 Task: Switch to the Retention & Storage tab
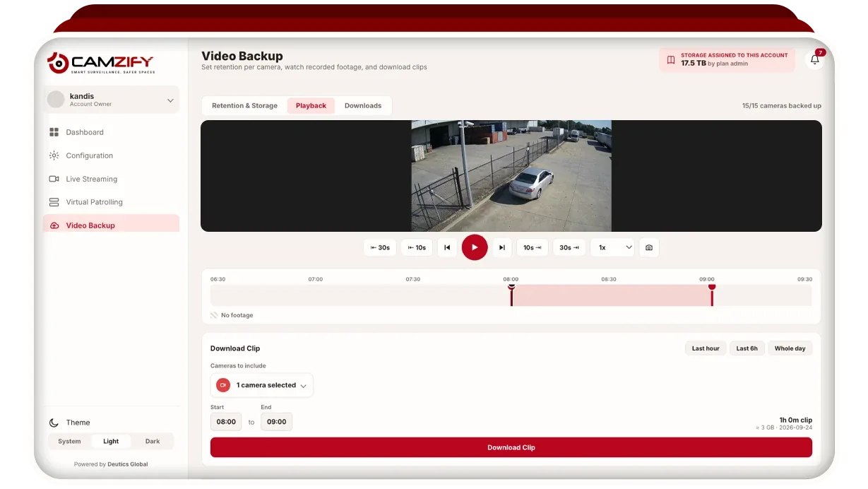[x=244, y=105]
